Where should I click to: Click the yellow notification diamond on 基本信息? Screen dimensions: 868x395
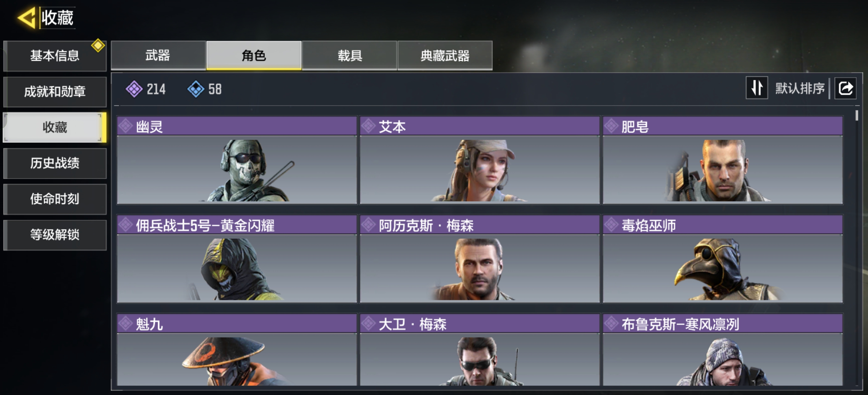pyautogui.click(x=98, y=46)
